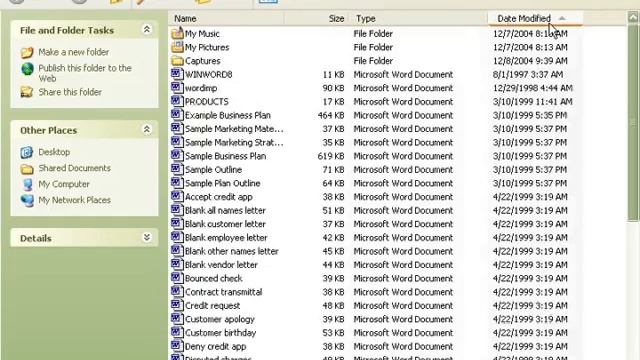Image resolution: width=640 pixels, height=360 pixels.
Task: Click the Contract transmittal document icon
Action: coord(177,292)
